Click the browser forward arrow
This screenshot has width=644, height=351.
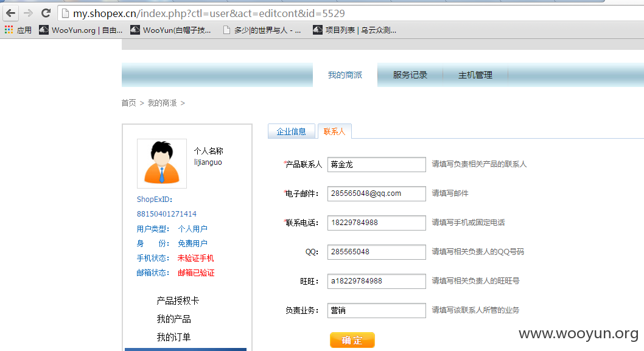click(29, 13)
